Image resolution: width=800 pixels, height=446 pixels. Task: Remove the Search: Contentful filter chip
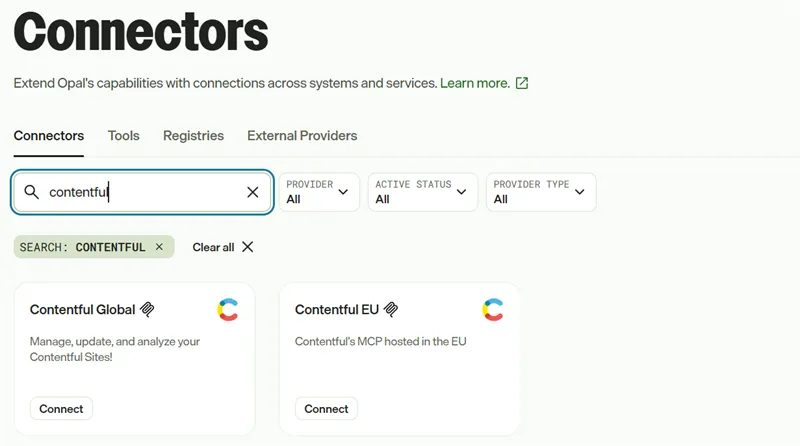pyautogui.click(x=159, y=247)
